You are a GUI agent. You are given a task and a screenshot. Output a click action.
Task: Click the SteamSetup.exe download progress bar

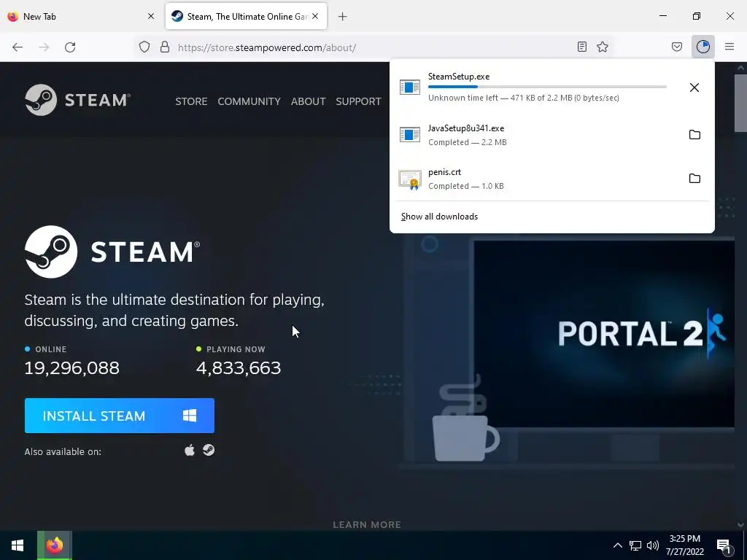pos(547,87)
